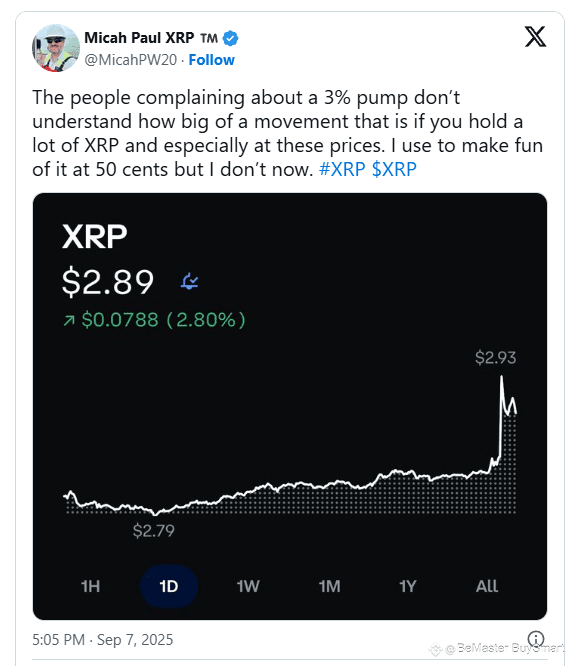Screen dimensions: 572x666
Task: Follow the @MicahPW20 account
Action: point(211,60)
